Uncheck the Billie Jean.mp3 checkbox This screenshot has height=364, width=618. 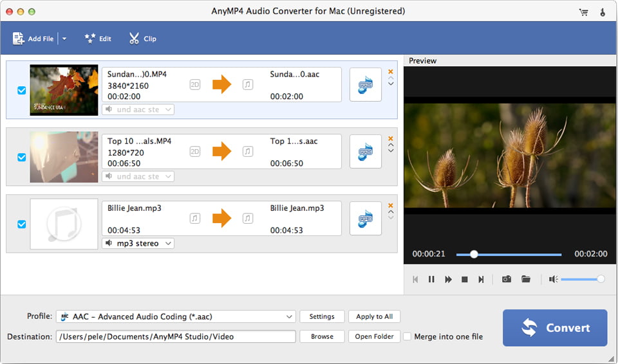pos(22,224)
